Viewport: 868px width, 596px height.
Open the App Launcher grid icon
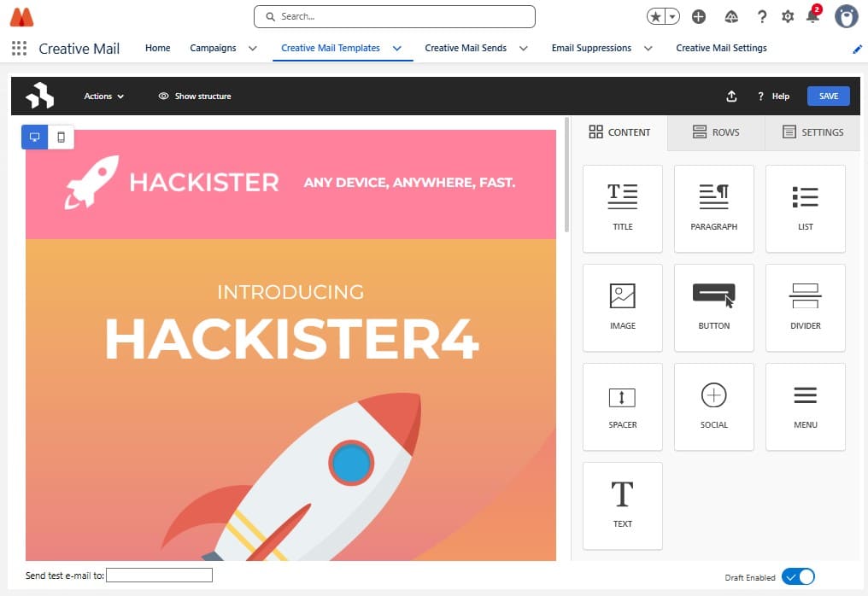coord(20,48)
